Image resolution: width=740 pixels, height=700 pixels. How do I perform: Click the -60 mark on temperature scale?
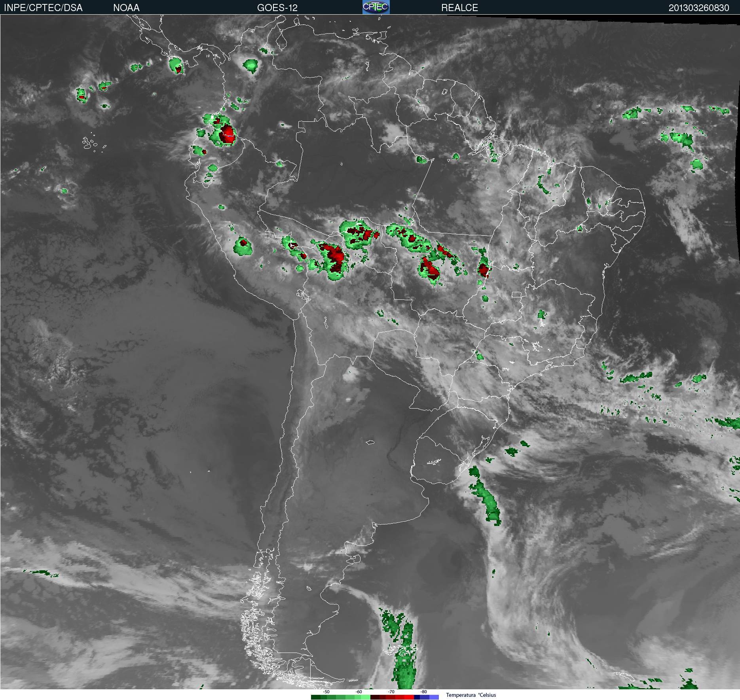[x=359, y=692]
